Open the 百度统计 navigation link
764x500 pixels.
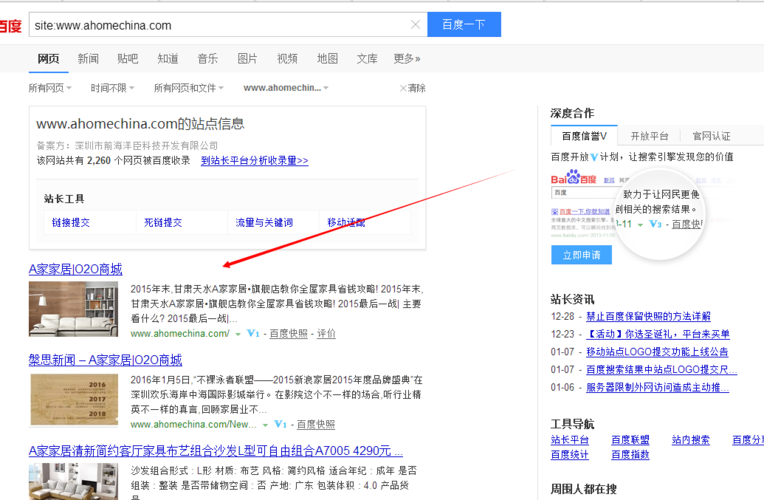pyautogui.click(x=570, y=455)
